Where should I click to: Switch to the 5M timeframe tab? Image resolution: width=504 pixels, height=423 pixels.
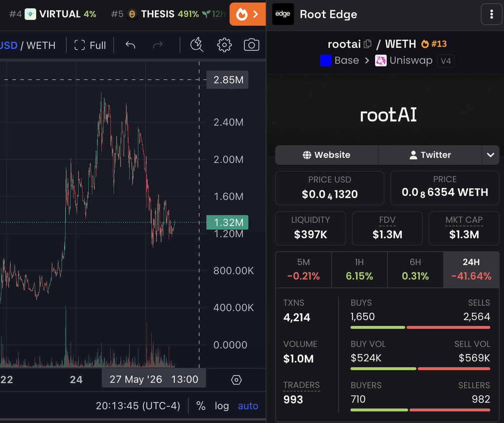point(303,270)
